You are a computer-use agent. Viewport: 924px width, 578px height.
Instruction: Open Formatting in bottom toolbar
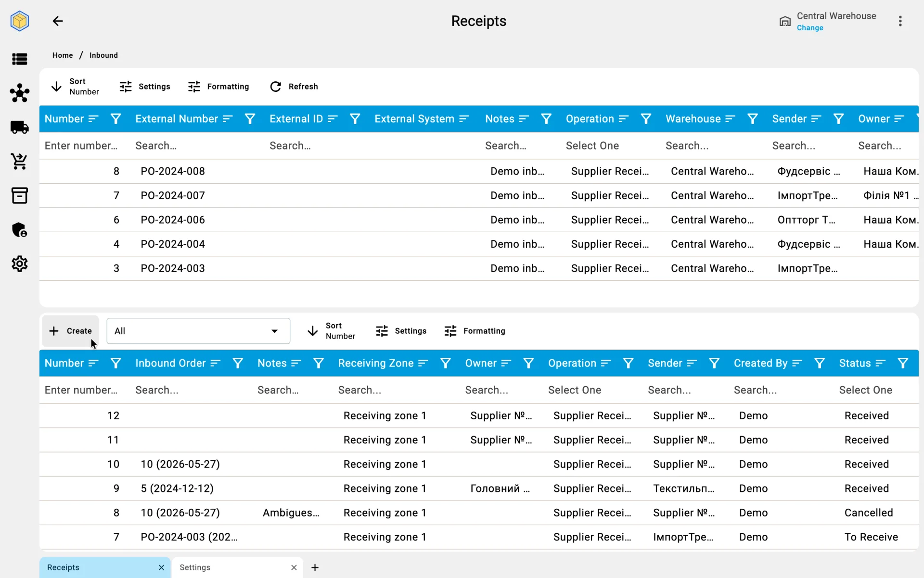(x=475, y=331)
